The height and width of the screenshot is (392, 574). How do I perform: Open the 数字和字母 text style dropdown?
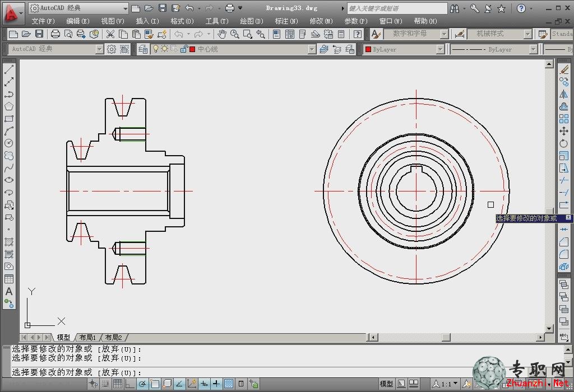445,34
